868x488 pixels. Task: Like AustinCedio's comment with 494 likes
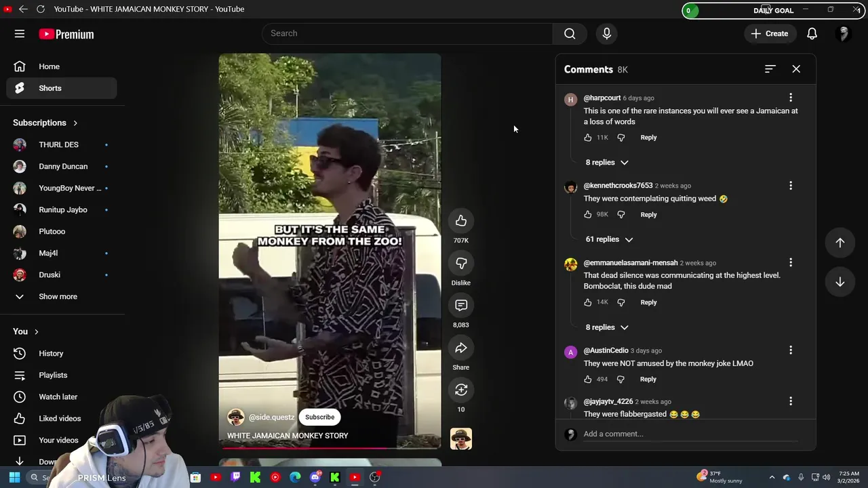click(588, 380)
